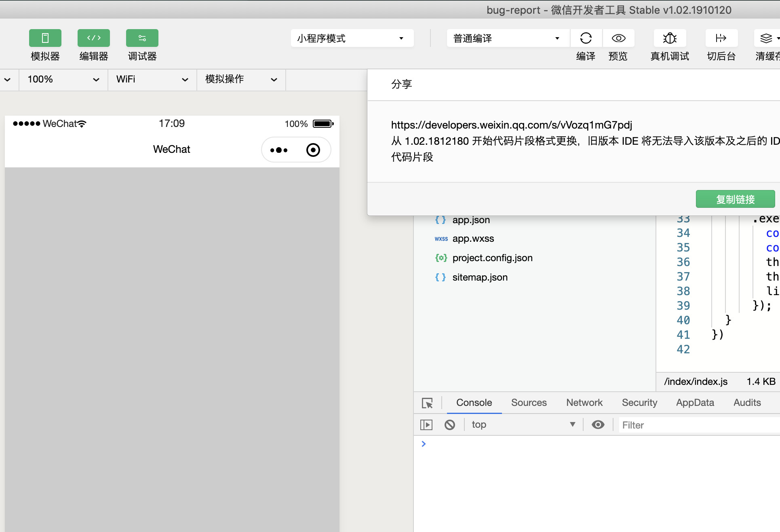The width and height of the screenshot is (780, 532).
Task: Expand the device selector chevron left of 100%
Action: pyautogui.click(x=8, y=80)
